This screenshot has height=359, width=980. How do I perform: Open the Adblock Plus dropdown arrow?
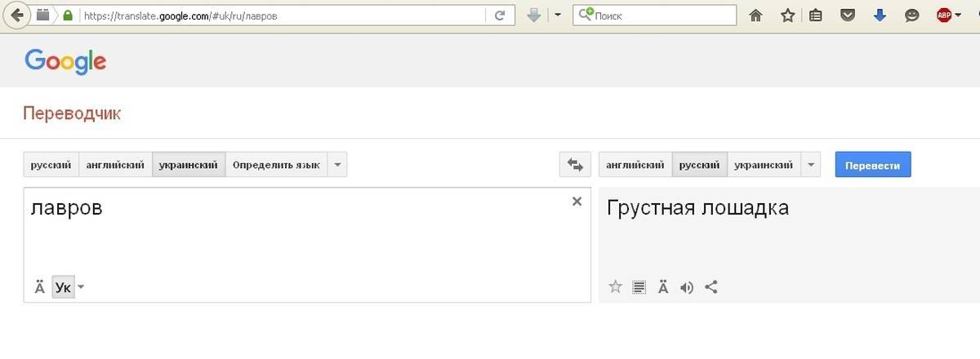tap(959, 15)
